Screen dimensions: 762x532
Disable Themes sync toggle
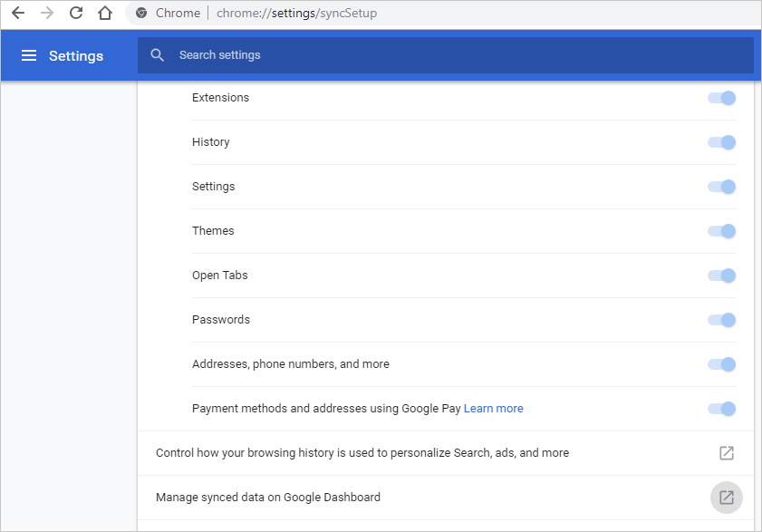click(722, 231)
